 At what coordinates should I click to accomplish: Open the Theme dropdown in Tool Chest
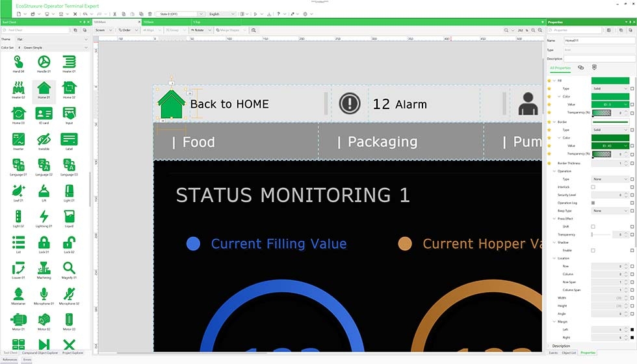51,39
